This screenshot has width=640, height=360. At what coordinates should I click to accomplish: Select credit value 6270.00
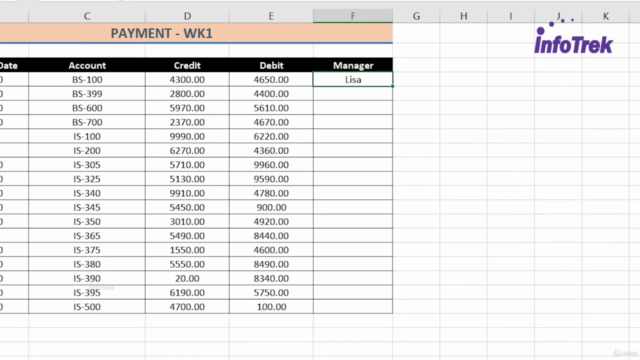(187, 151)
